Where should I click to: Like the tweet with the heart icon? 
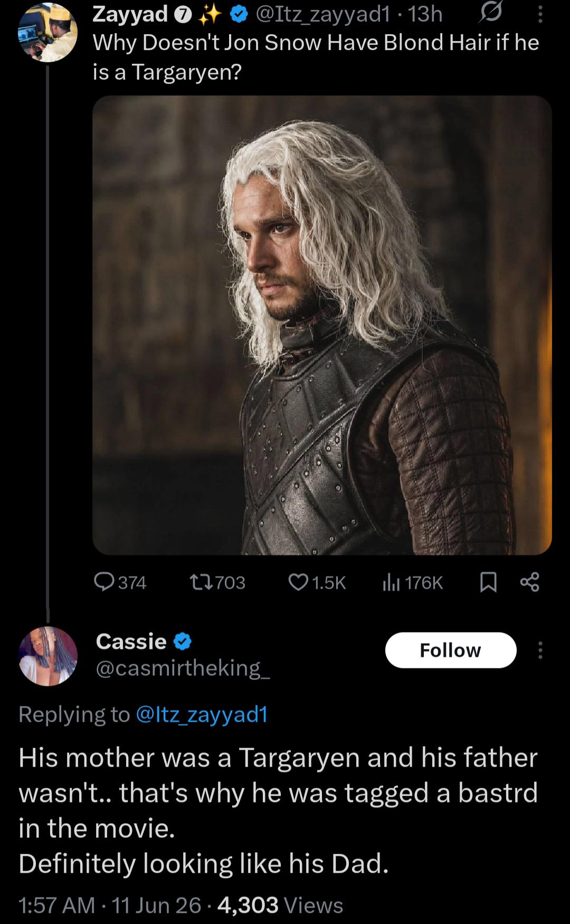click(298, 582)
